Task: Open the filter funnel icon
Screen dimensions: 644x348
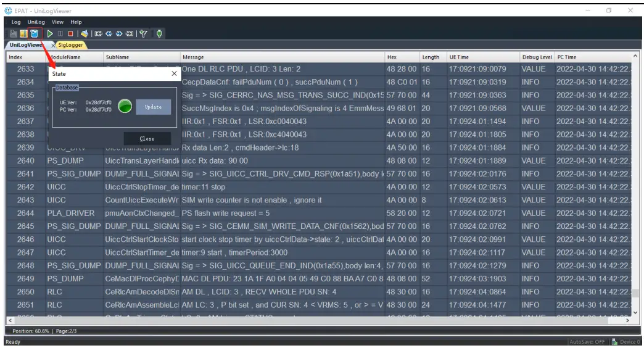Action: click(143, 34)
